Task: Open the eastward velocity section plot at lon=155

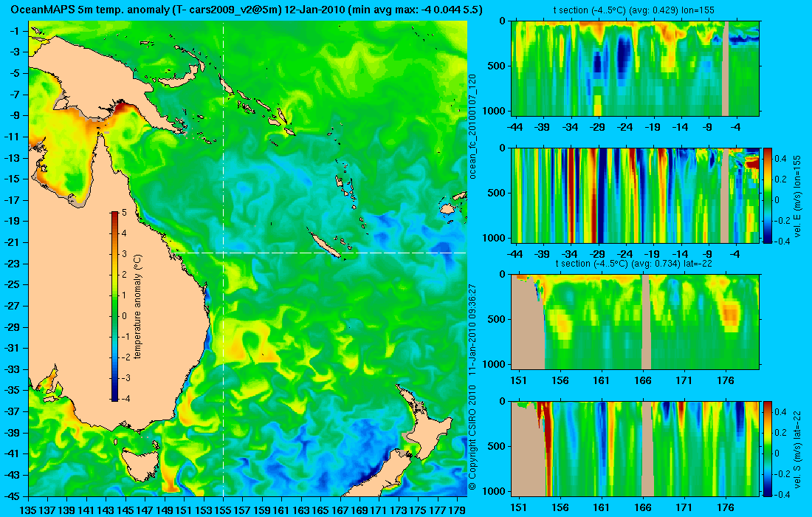Action: 636,195
